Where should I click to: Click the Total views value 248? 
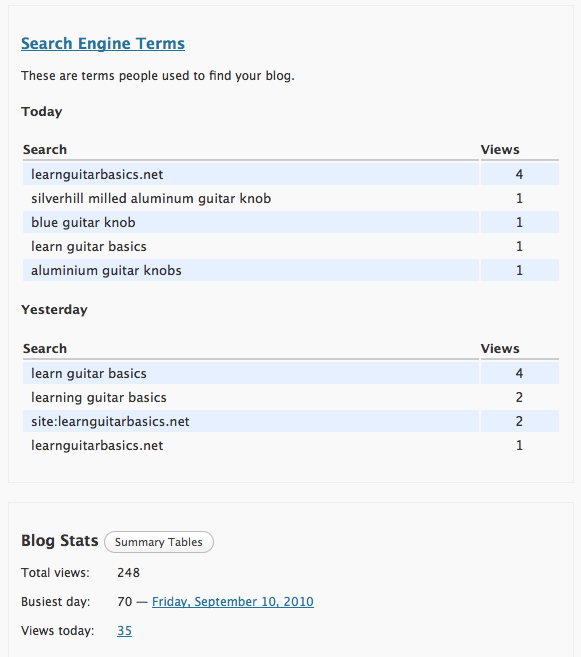tap(128, 572)
